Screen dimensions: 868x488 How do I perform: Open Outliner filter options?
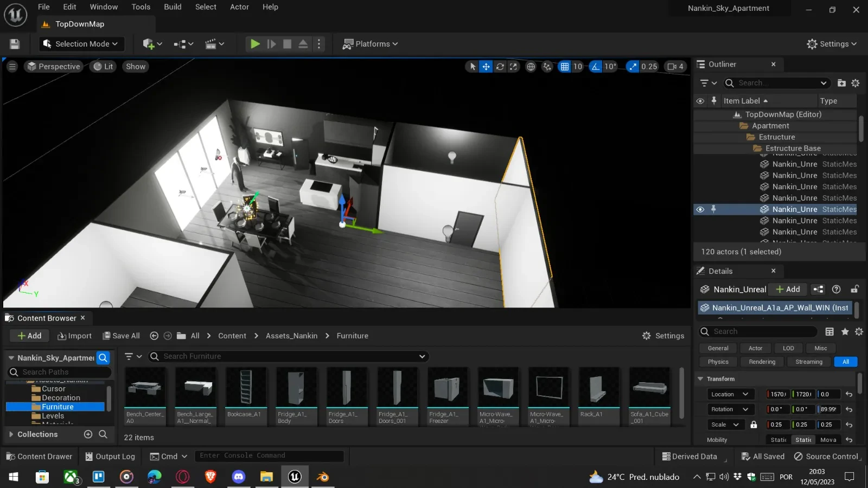point(709,83)
